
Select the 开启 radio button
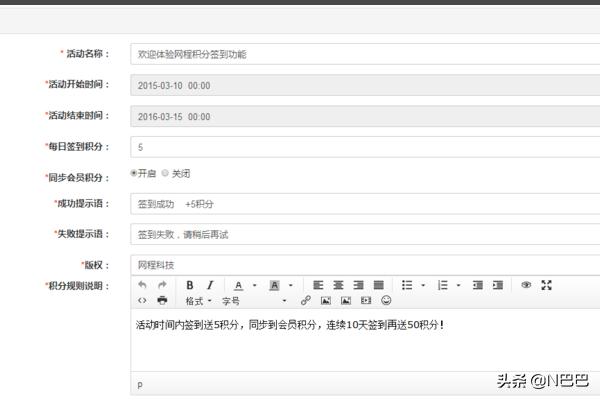point(134,173)
